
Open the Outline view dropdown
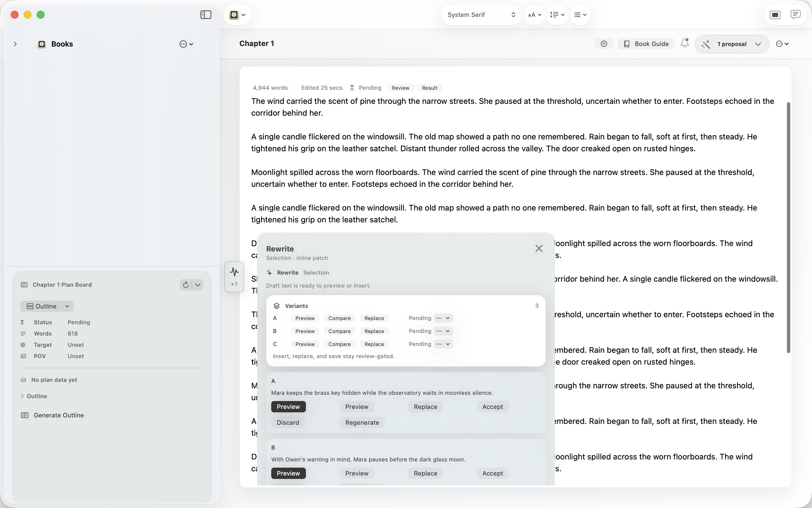click(x=47, y=306)
